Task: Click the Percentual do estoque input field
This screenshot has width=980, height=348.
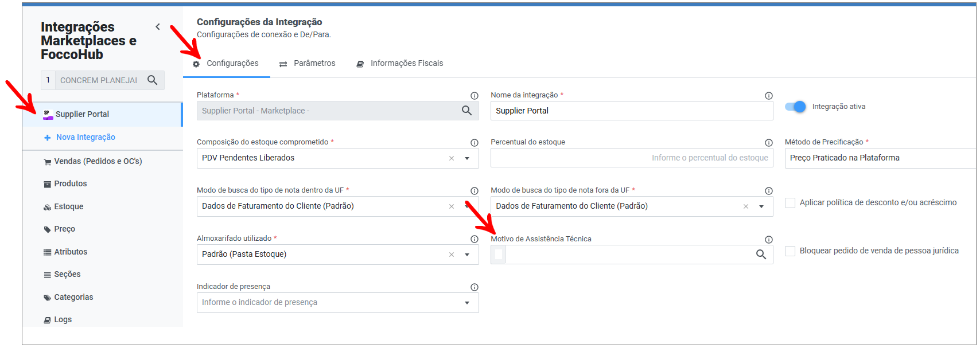Action: pos(632,158)
